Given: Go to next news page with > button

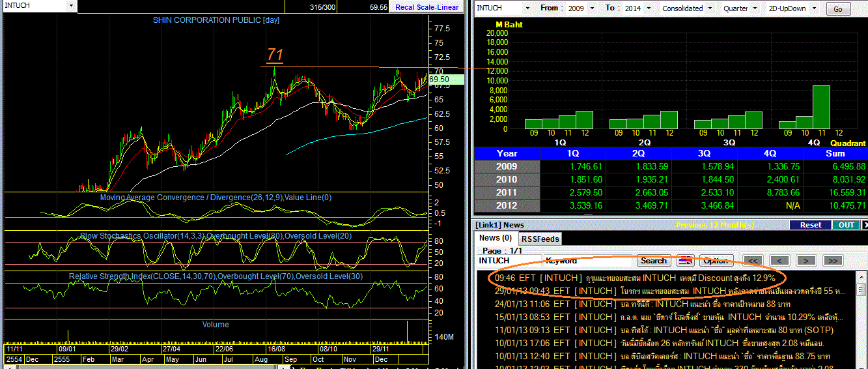Looking at the screenshot, I should tap(806, 261).
